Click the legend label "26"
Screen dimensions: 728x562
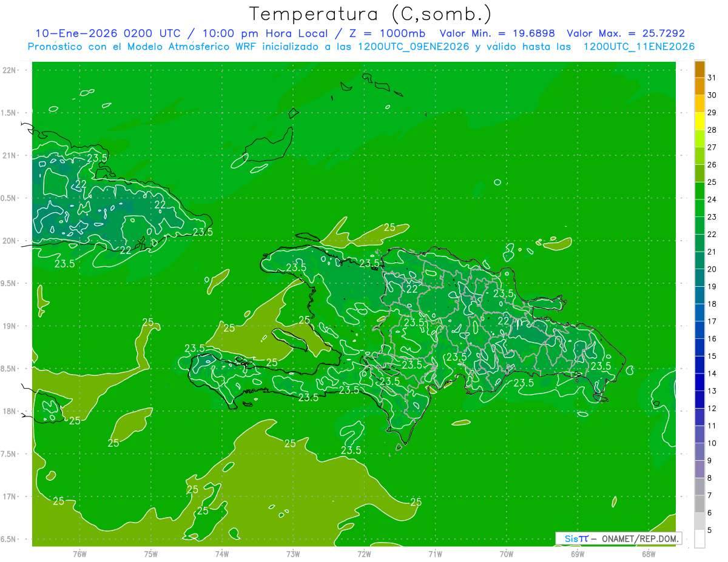tap(712, 165)
